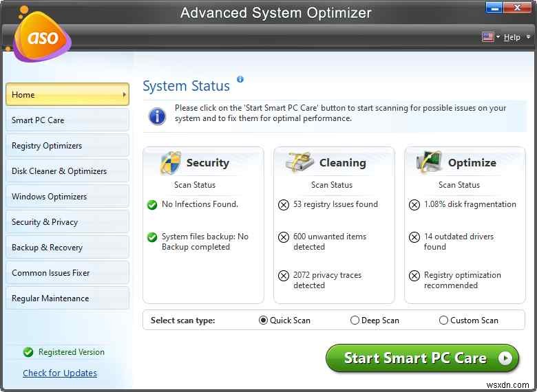The height and width of the screenshot is (392, 537).
Task: Click the Check for Updates link
Action: 60,373
